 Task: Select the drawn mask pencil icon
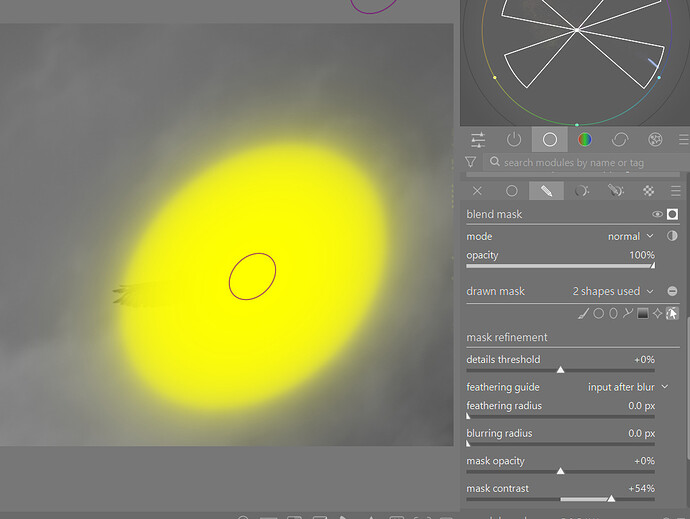tap(546, 191)
